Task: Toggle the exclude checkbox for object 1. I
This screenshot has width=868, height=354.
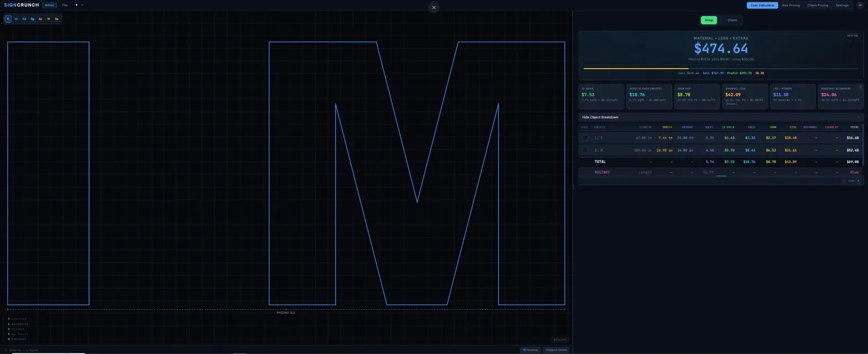Action: pos(585,138)
